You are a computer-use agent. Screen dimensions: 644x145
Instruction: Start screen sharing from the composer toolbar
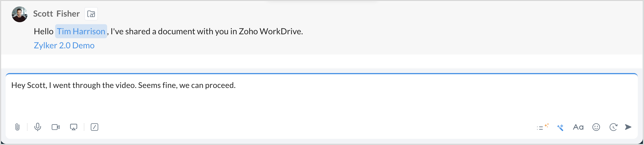coord(74,127)
